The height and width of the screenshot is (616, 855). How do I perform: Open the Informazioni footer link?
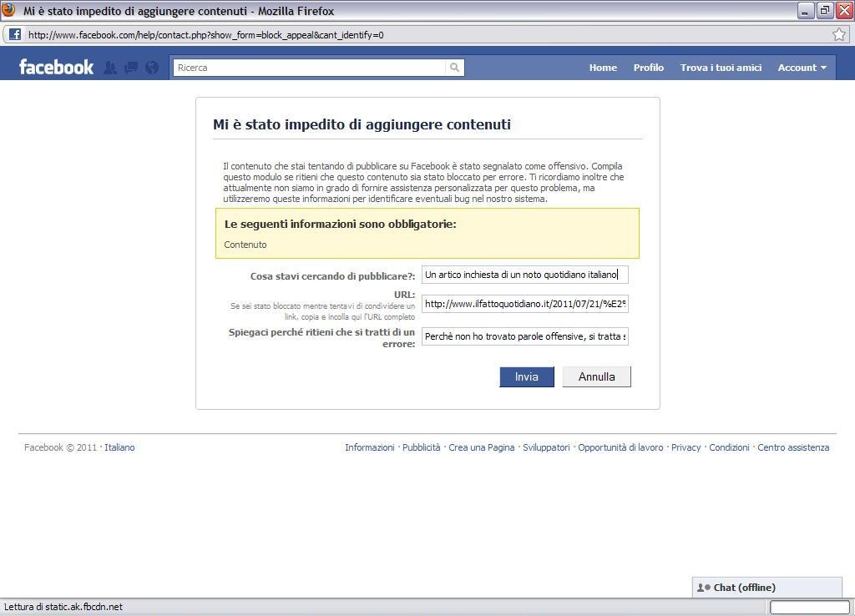coord(370,447)
